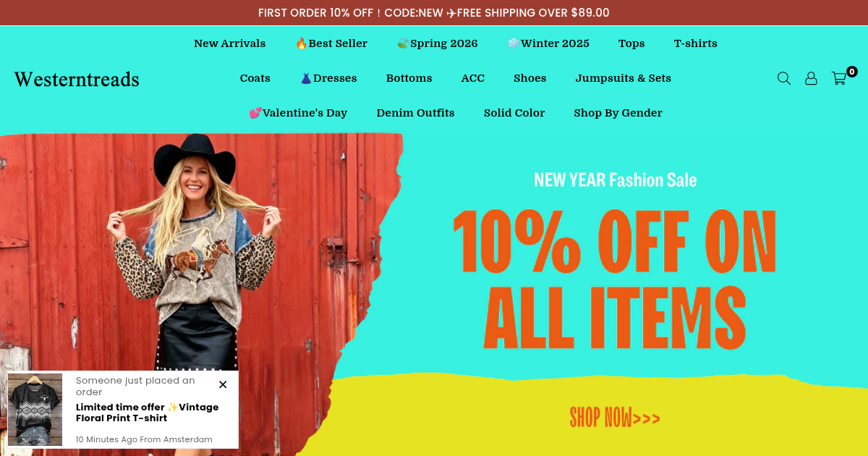Open Winter 2025 collection
This screenshot has width=868, height=456.
[548, 43]
